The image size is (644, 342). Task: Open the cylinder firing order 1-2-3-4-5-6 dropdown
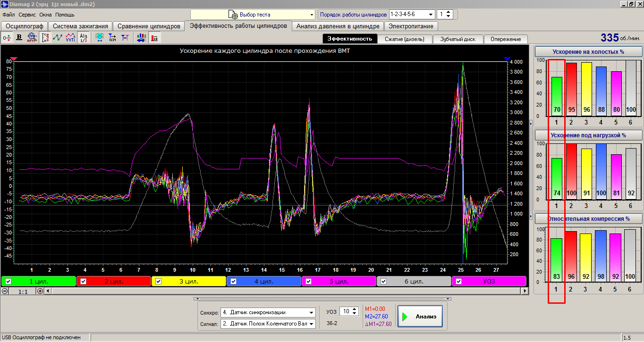pos(412,15)
